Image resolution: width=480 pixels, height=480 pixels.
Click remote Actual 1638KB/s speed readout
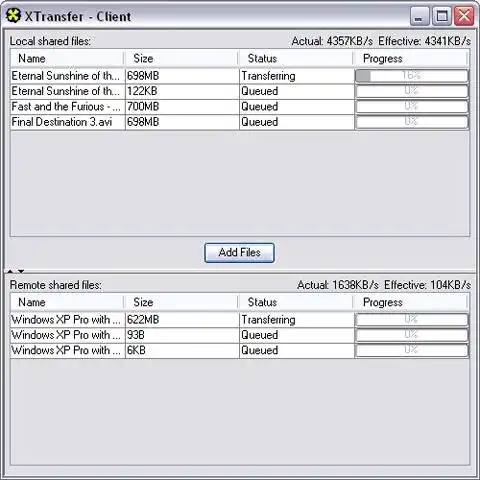[338, 285]
